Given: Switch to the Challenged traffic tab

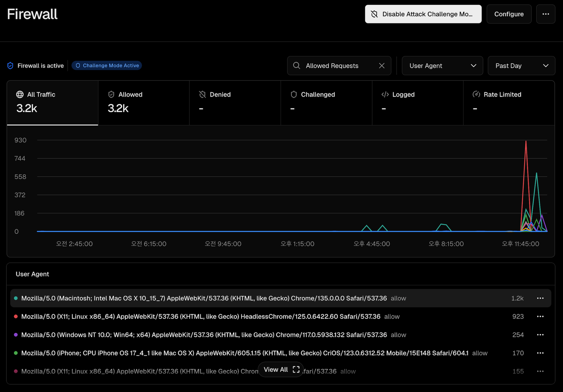Looking at the screenshot, I should click(x=326, y=103).
